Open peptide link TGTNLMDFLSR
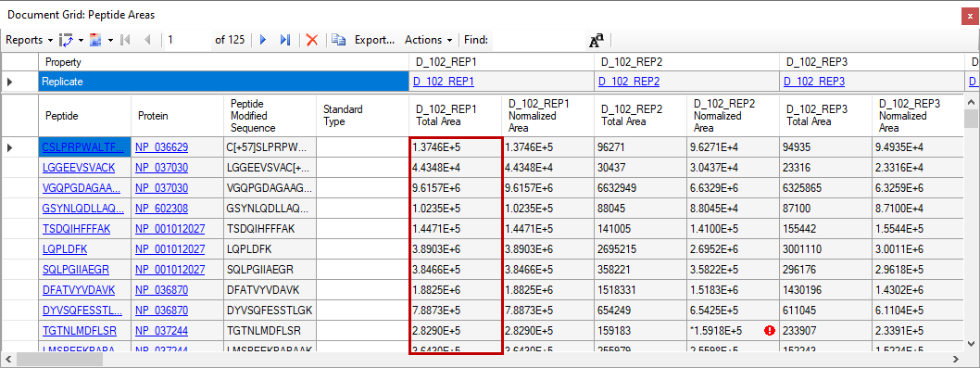980x368 pixels. (x=79, y=330)
